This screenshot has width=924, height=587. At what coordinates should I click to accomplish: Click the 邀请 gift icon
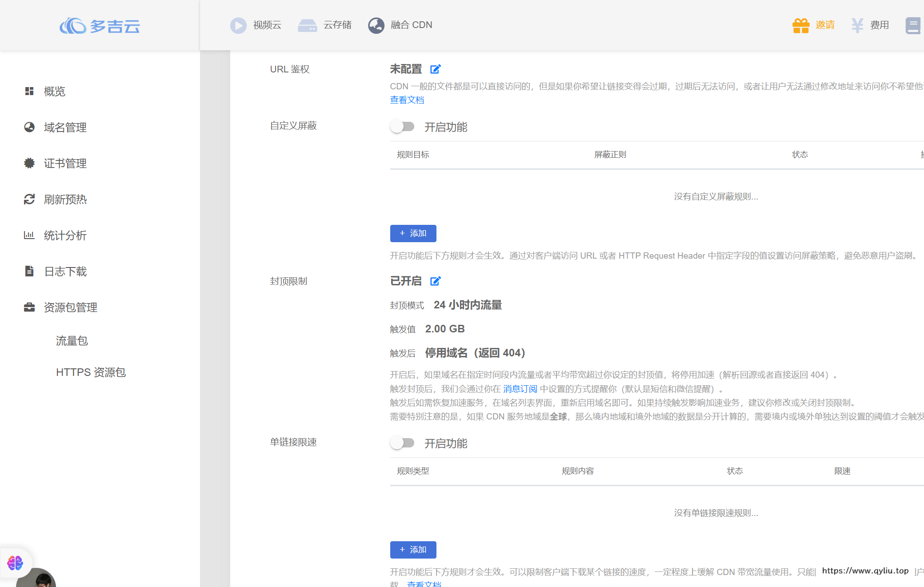801,25
